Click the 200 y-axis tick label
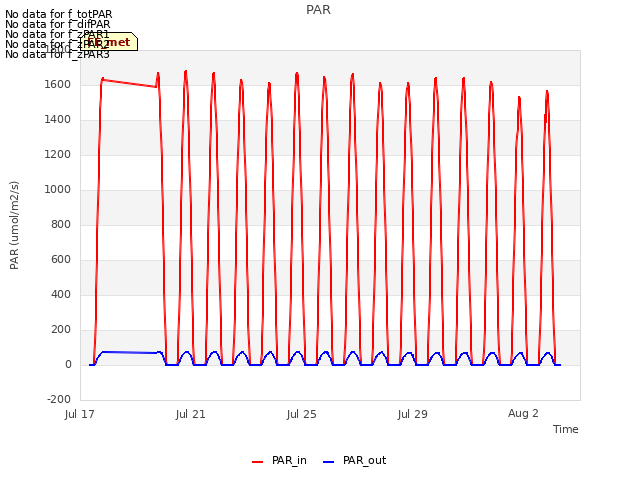This screenshot has width=640, height=480. click(61, 329)
